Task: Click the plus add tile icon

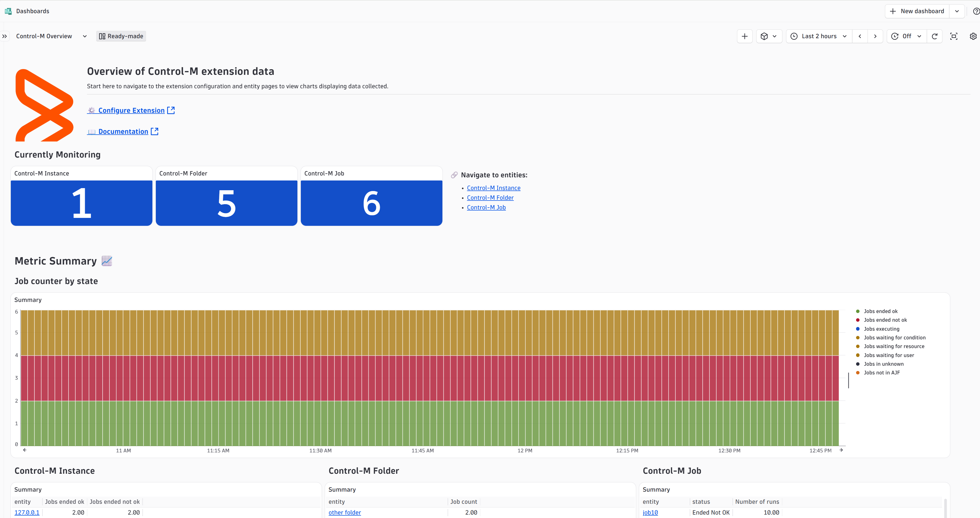Action: 745,36
